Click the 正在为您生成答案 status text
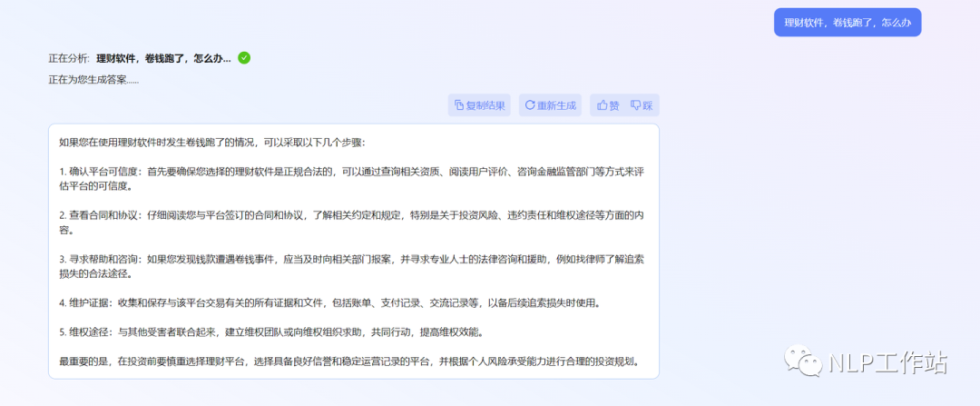 click(93, 79)
